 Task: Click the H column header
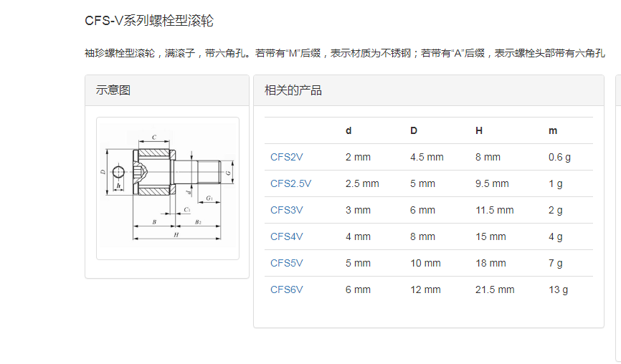pyautogui.click(x=479, y=130)
